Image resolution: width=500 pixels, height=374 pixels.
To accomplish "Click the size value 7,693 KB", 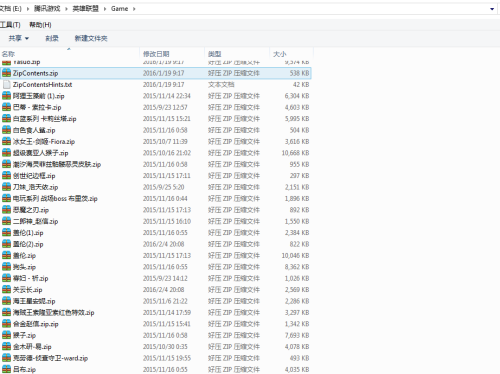I will tap(297, 335).
